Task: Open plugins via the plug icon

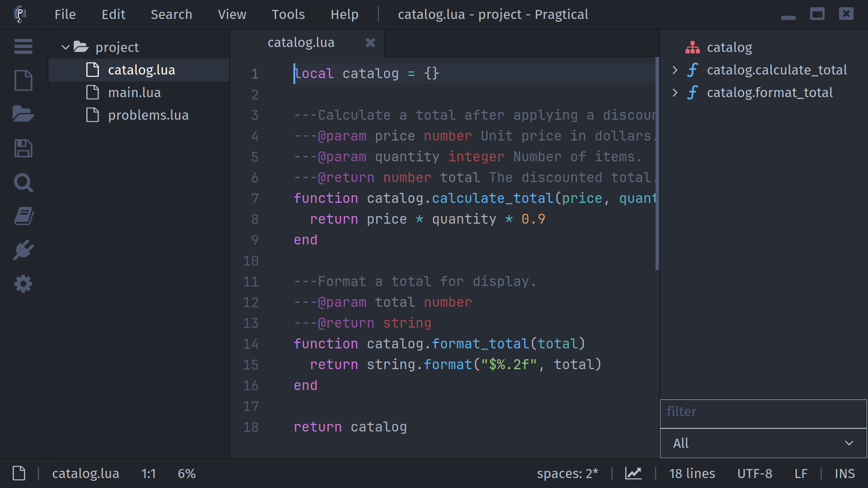Action: [x=23, y=250]
